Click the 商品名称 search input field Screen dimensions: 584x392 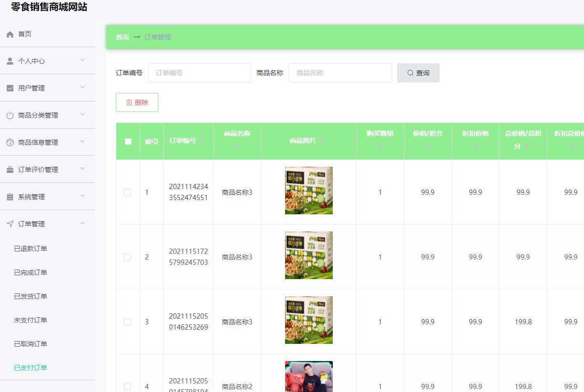click(340, 73)
